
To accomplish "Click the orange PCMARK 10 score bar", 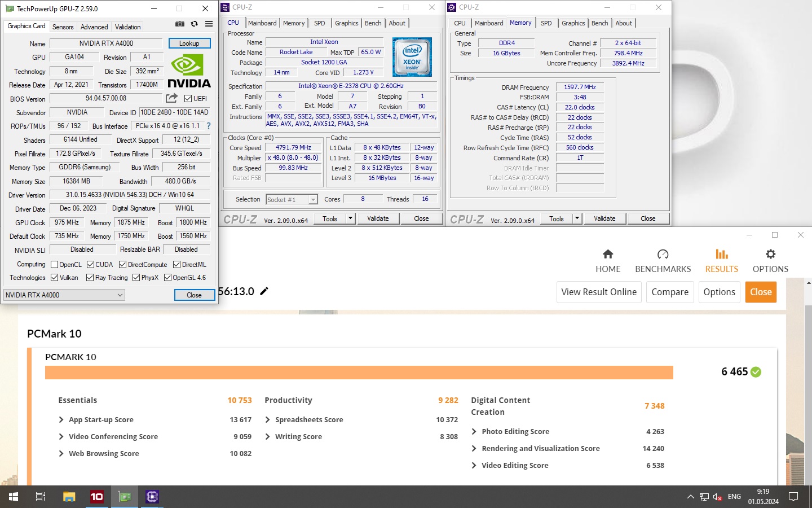I will click(x=359, y=373).
